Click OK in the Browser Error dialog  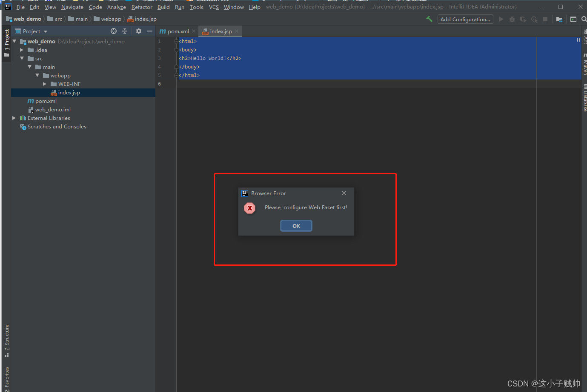click(x=296, y=226)
